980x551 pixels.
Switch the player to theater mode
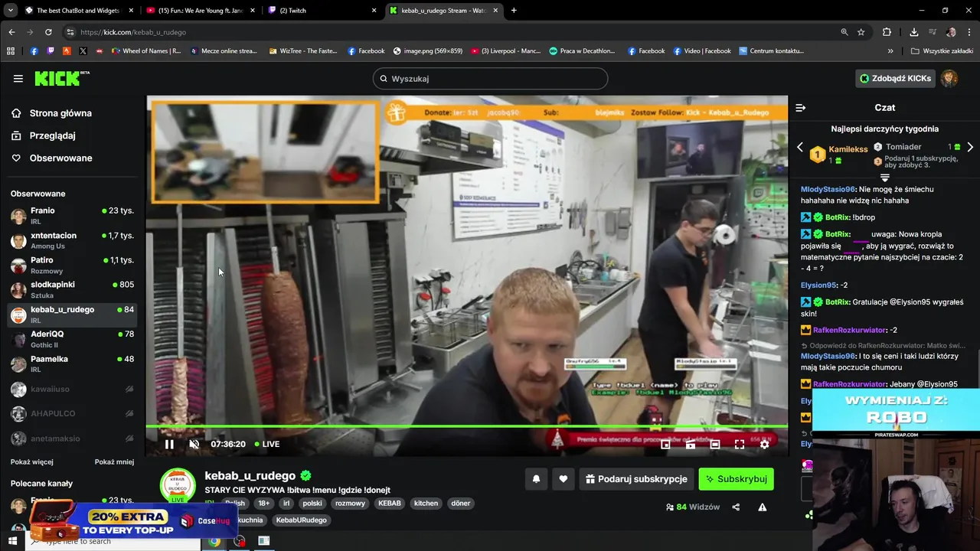(715, 444)
